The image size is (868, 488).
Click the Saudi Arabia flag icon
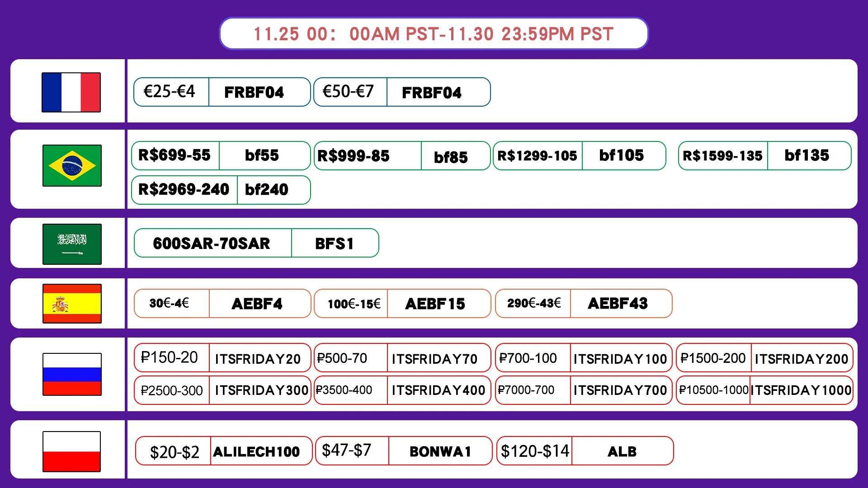pyautogui.click(x=72, y=244)
